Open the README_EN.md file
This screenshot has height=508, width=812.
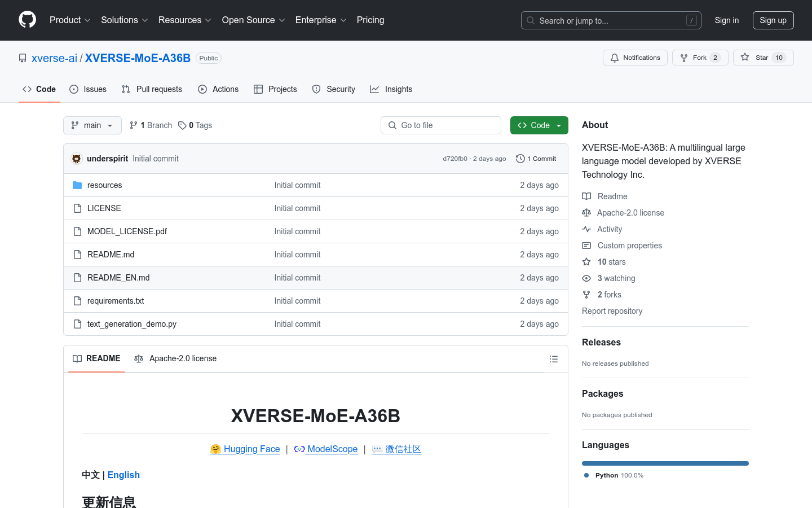(x=118, y=278)
